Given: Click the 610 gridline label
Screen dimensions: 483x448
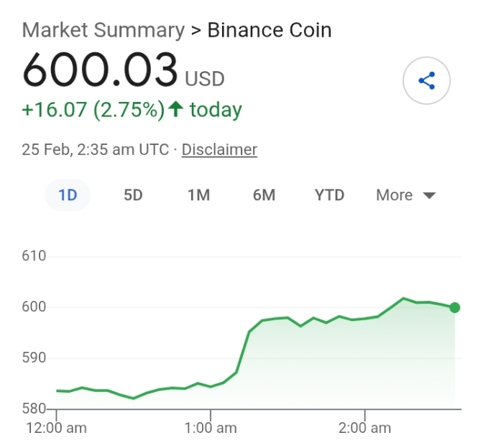Looking at the screenshot, I should click(34, 256).
